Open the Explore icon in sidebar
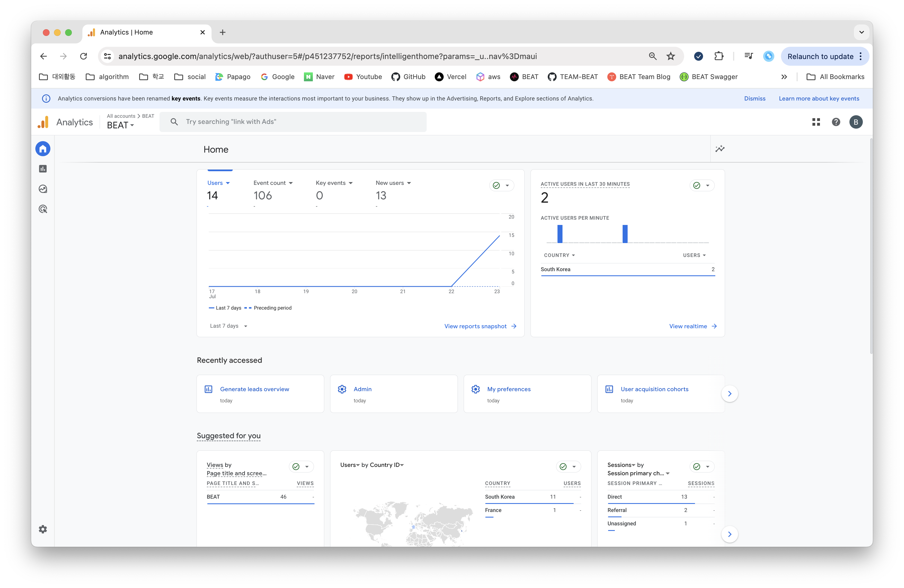This screenshot has height=588, width=904. (x=43, y=189)
